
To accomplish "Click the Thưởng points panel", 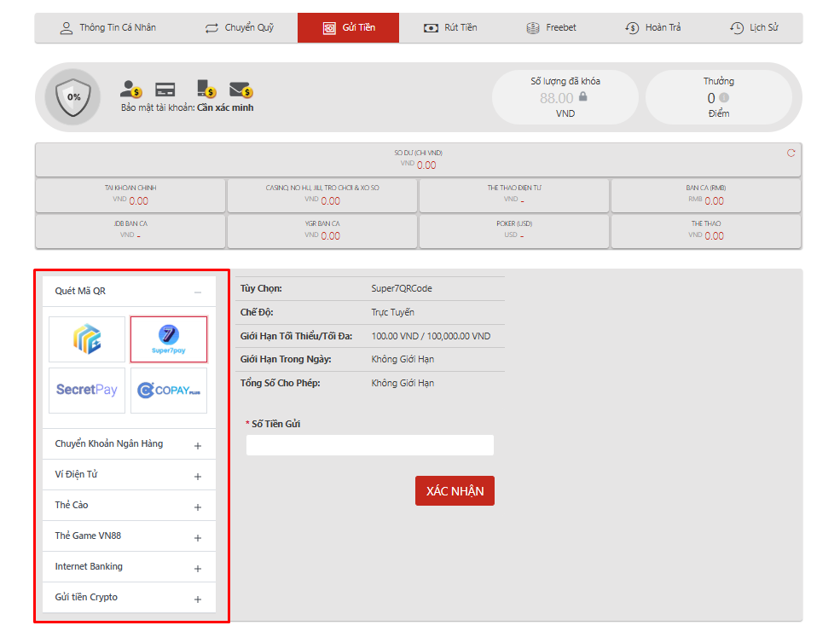I will tap(718, 97).
